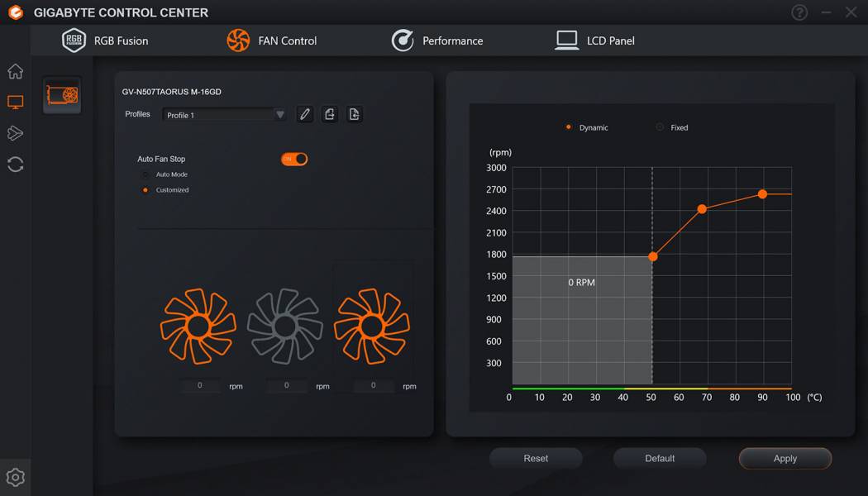This screenshot has height=496, width=868.
Task: Toggle the Auto Fan Stop switch
Action: (x=294, y=159)
